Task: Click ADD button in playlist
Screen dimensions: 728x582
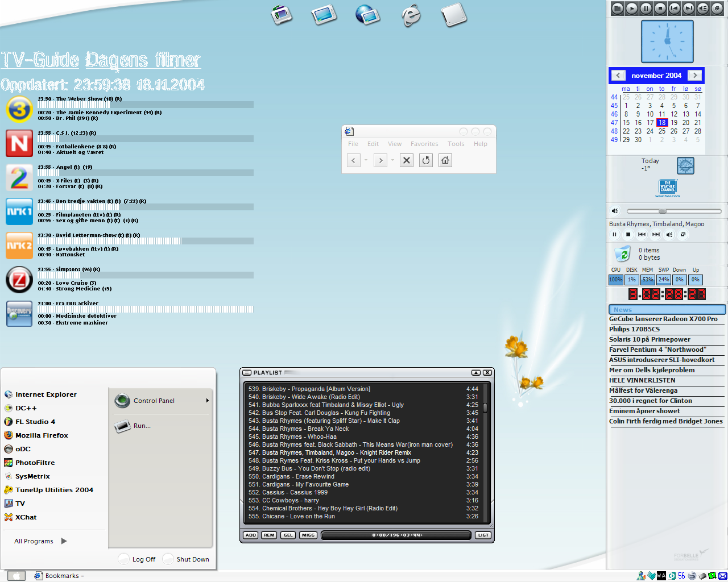Action: click(251, 535)
